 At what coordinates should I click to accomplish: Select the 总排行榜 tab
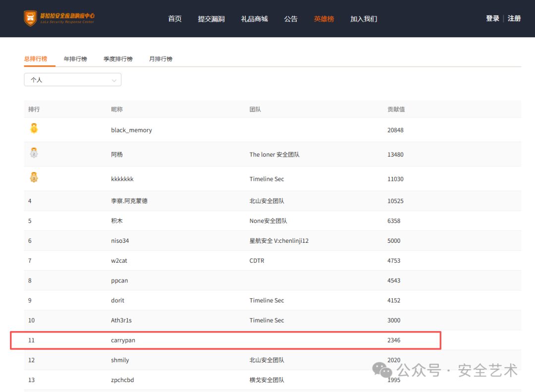tap(36, 59)
